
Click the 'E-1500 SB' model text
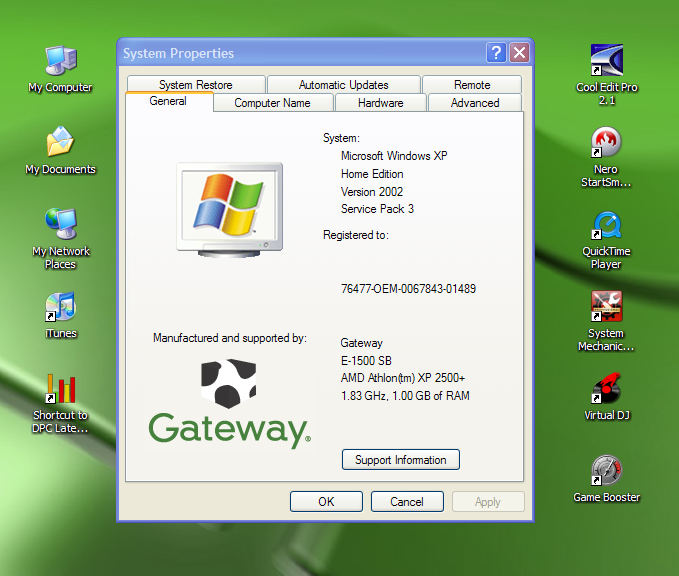click(x=366, y=361)
